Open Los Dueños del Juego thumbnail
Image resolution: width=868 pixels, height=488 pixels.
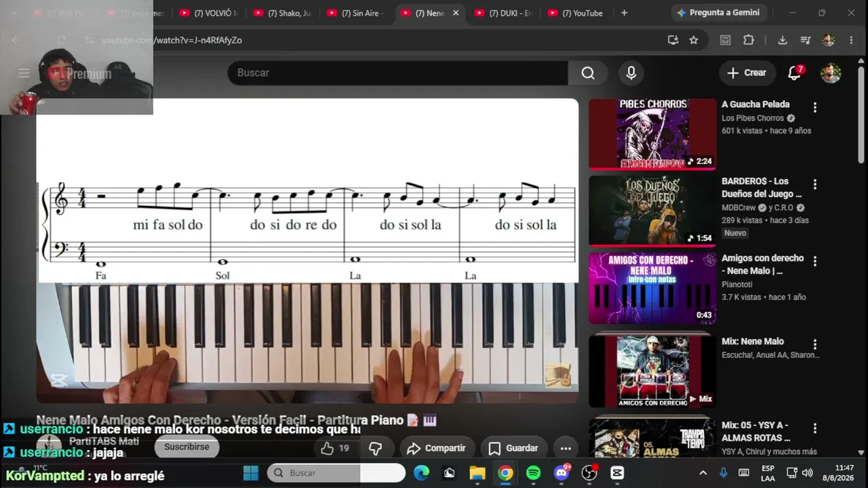point(652,211)
